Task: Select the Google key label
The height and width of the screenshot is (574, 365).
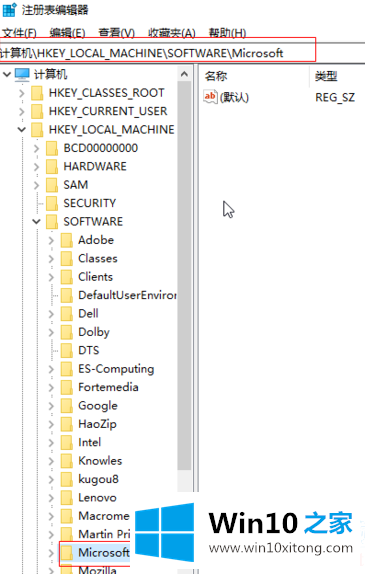Action: 98,406
